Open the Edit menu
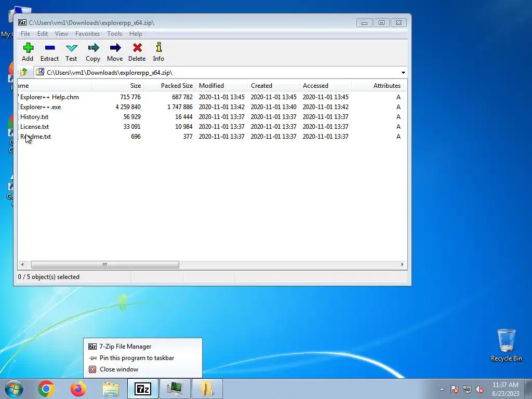 coord(43,34)
